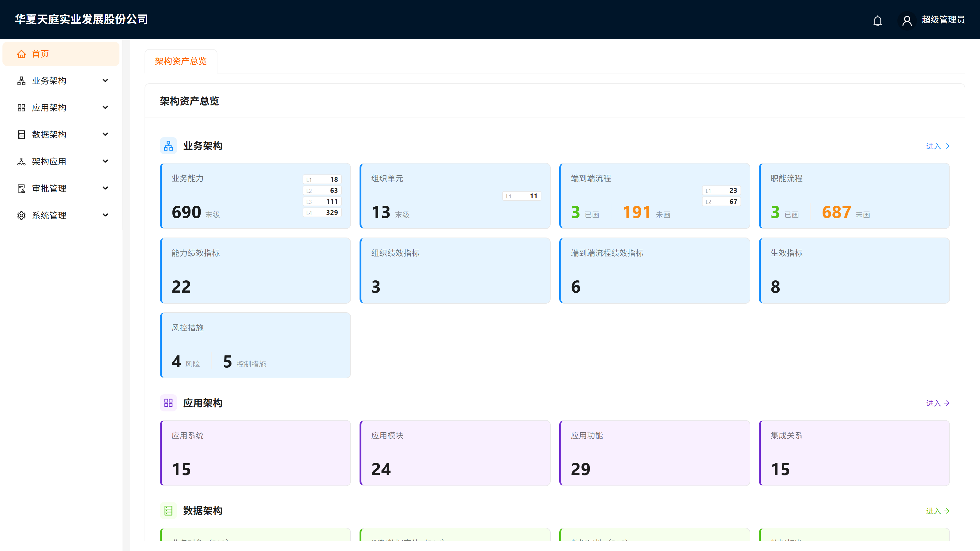Click the 系统管理 gear icon

click(21, 216)
